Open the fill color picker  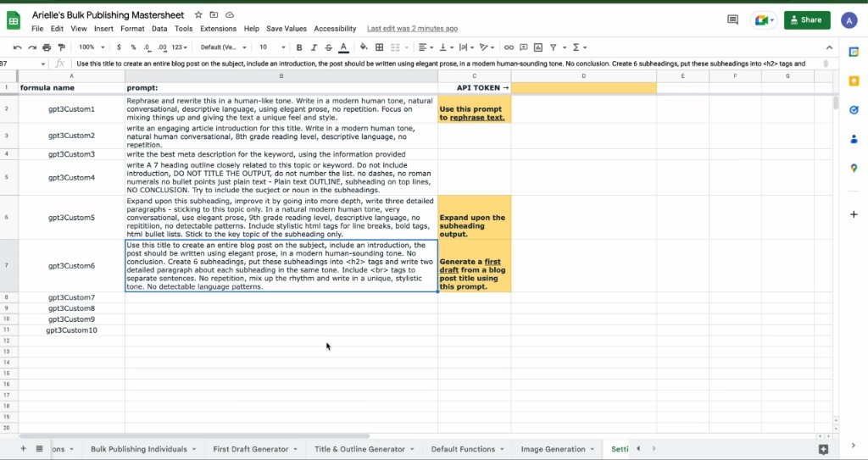[364, 47]
